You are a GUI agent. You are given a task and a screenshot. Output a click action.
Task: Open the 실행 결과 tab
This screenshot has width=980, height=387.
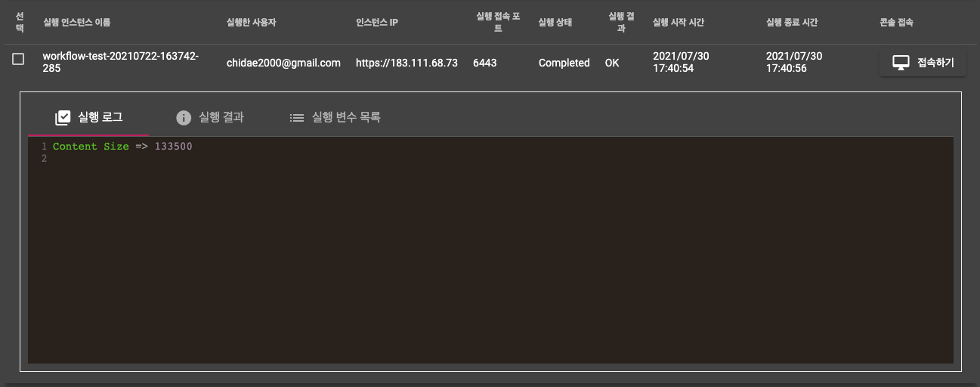pos(209,117)
